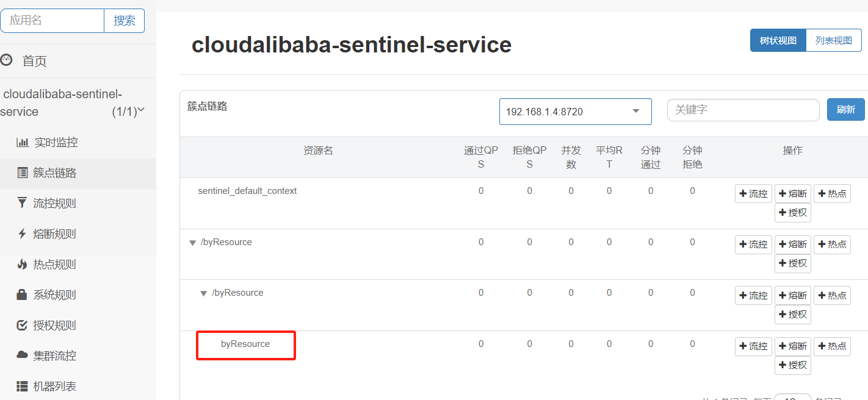Image resolution: width=868 pixels, height=400 pixels.
Task: Focus the 应用名 search input
Action: point(52,20)
